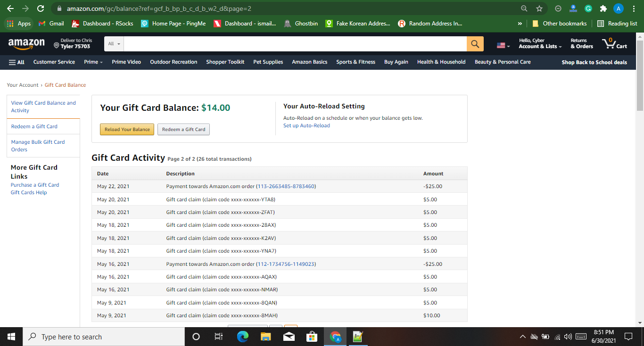Open the country flag language dropdown

[x=504, y=45]
